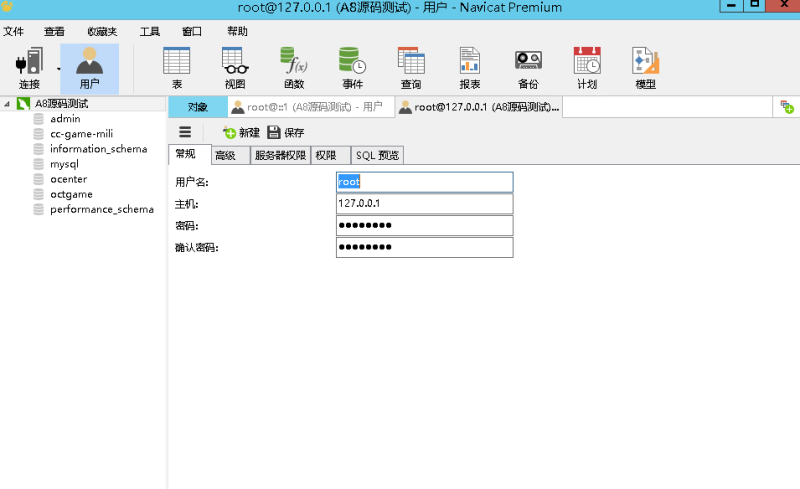Open the 报表 (Report) toolbar icon
The width and height of the screenshot is (800, 489).
[x=469, y=68]
